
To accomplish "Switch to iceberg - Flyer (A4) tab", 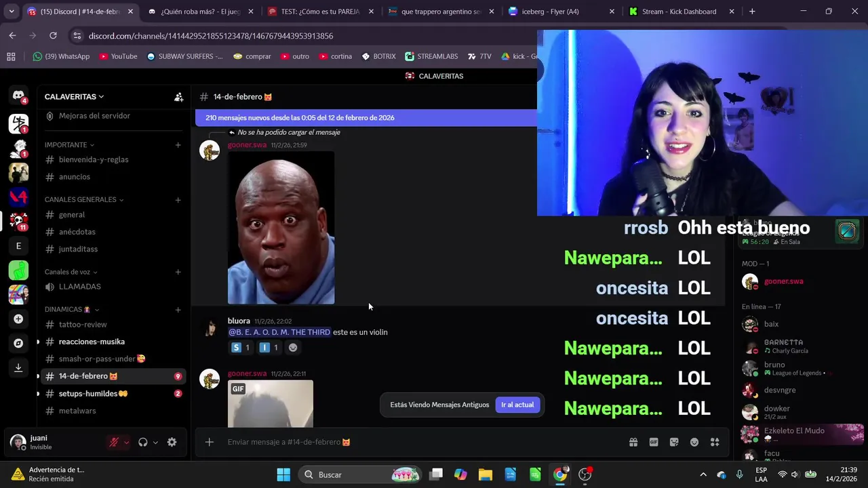I will 560,12.
